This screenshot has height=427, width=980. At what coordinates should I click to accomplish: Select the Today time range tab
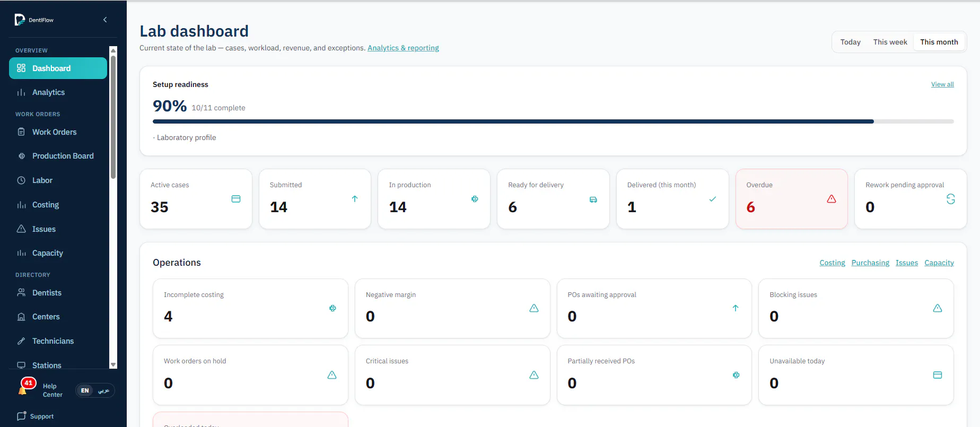[850, 42]
